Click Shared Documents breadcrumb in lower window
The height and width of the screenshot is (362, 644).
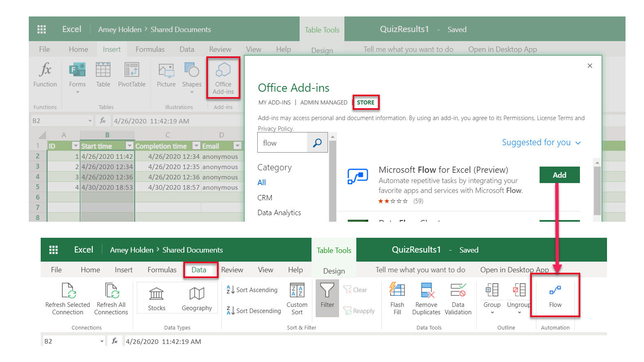[x=193, y=250]
